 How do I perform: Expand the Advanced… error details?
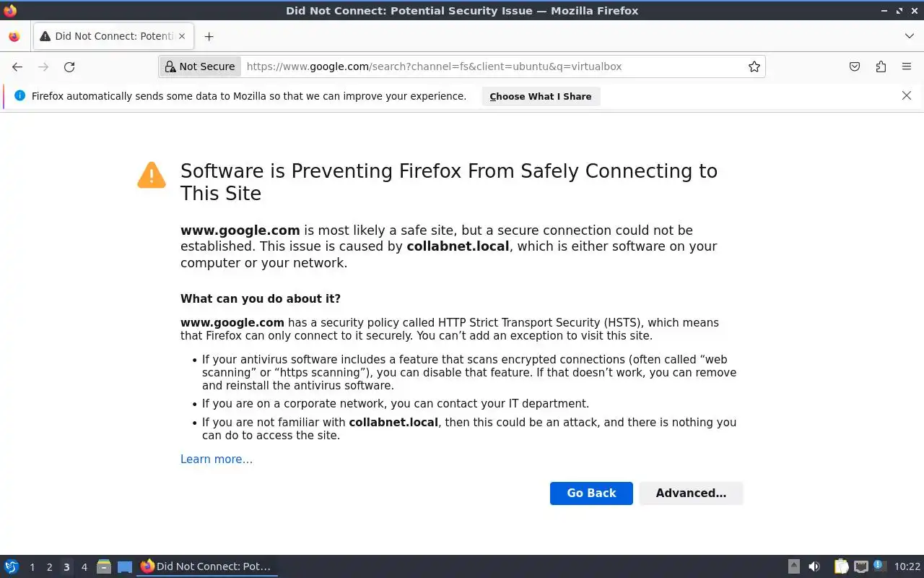tap(691, 493)
